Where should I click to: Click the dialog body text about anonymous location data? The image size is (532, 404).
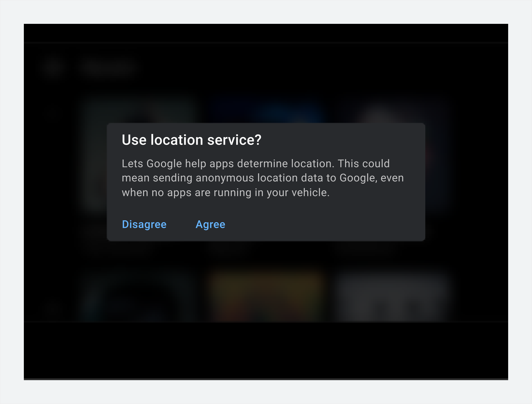pyautogui.click(x=263, y=178)
